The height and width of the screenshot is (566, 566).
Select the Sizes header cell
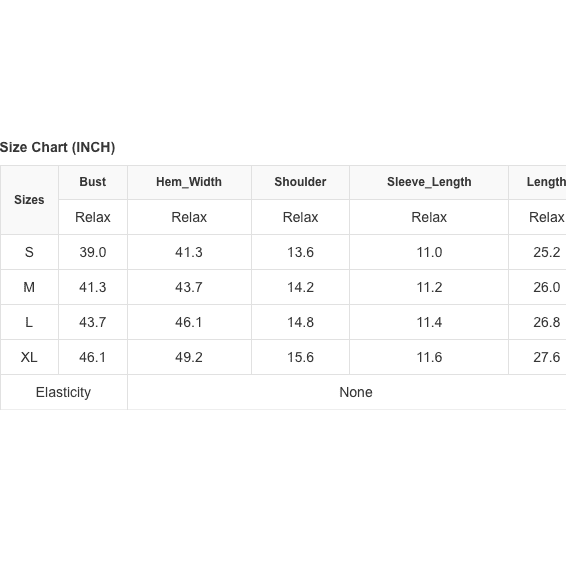[29, 200]
